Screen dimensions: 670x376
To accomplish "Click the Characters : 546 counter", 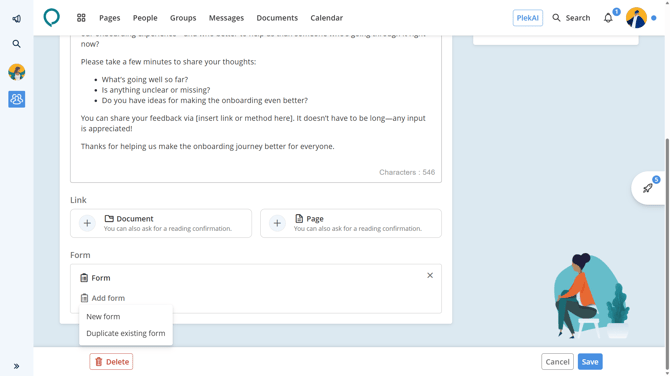I will [407, 172].
